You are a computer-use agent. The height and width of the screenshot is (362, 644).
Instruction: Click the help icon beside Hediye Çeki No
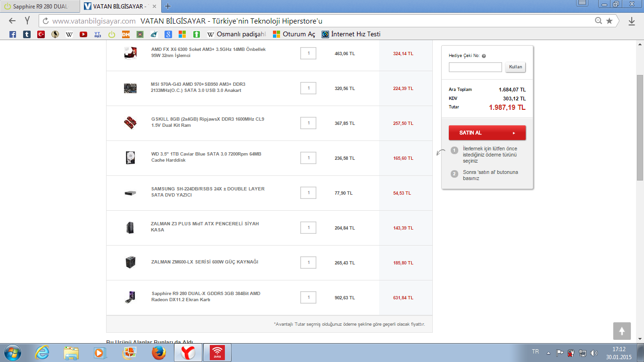coord(484,56)
